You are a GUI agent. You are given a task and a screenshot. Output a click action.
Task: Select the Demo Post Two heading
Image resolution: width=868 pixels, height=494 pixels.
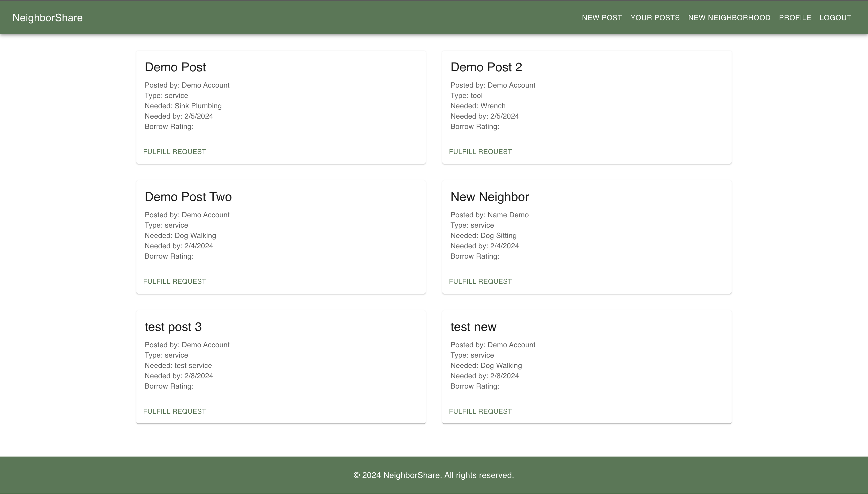coord(188,197)
